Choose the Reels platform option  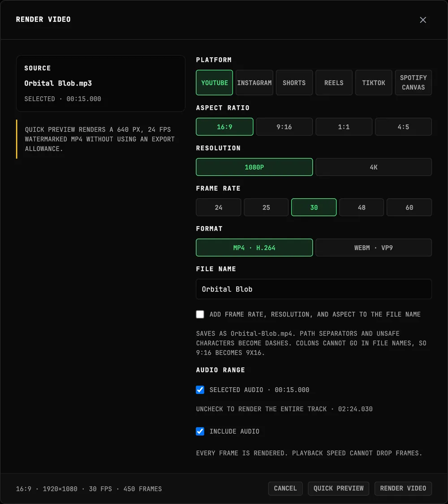click(334, 83)
